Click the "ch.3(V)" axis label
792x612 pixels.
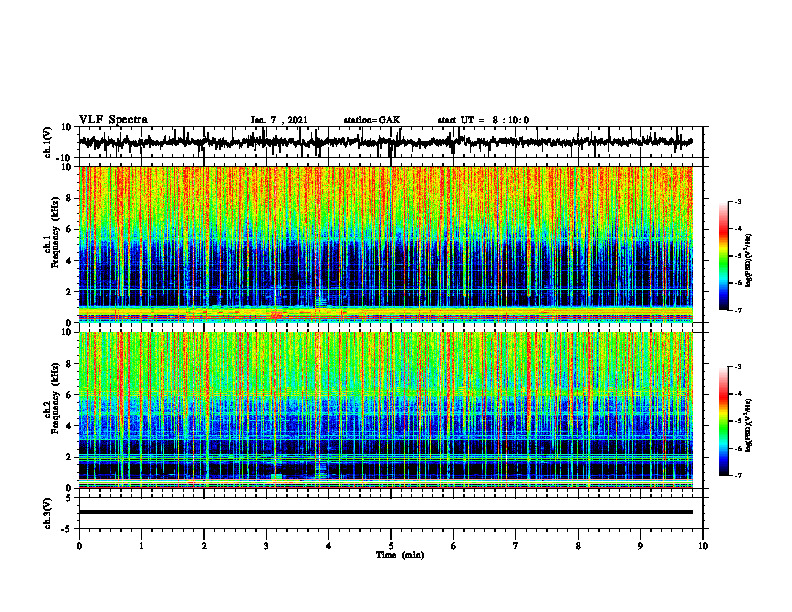(48, 514)
